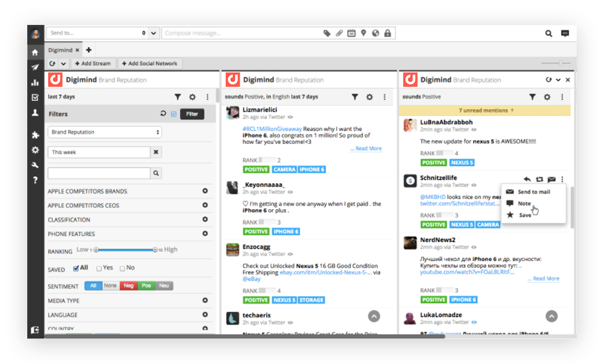The height and width of the screenshot is (364, 604).
Task: Open the conversations speech bubble icon top right
Action: [565, 34]
